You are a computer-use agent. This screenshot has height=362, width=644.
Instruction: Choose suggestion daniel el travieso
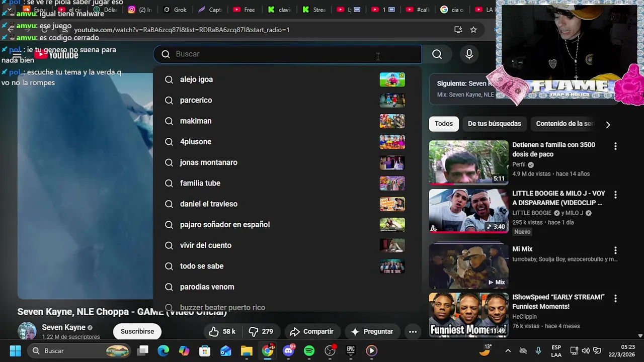(x=287, y=204)
